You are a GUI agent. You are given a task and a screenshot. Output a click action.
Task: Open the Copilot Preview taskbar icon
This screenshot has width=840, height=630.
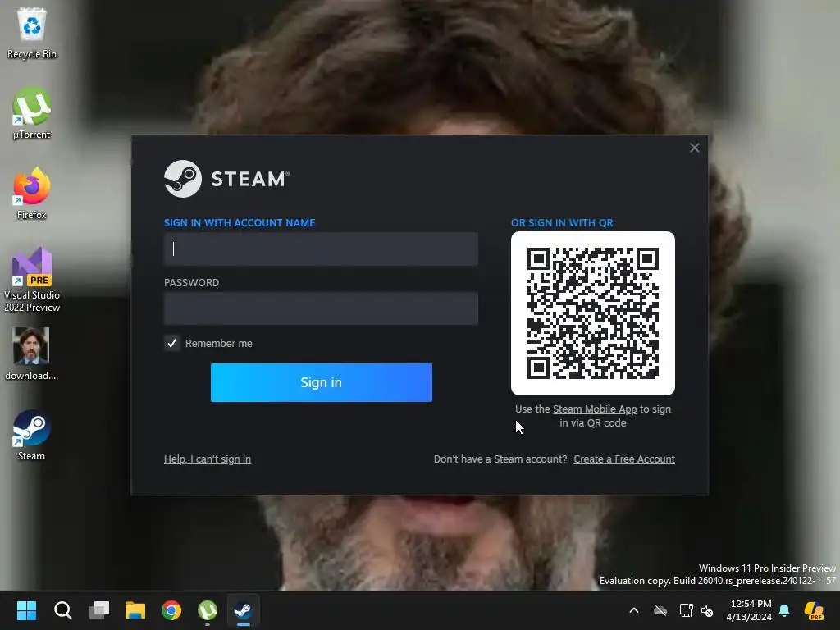point(815,610)
